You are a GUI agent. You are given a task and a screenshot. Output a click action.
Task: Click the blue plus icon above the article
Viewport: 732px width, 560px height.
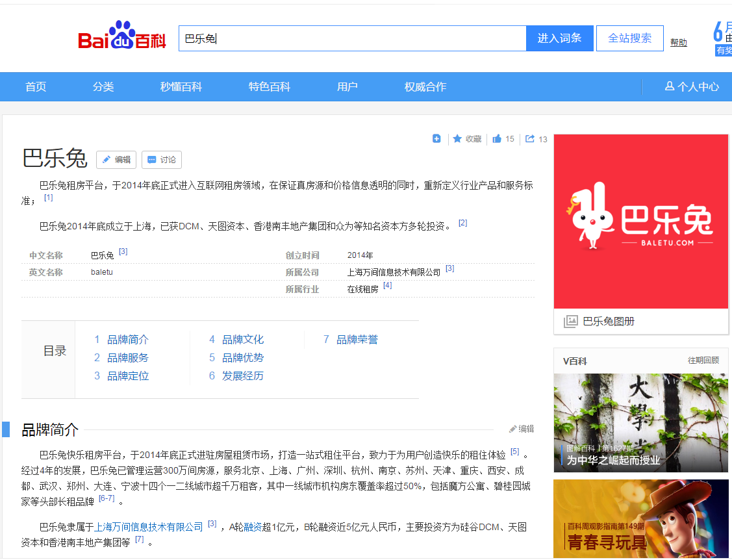[x=436, y=139]
